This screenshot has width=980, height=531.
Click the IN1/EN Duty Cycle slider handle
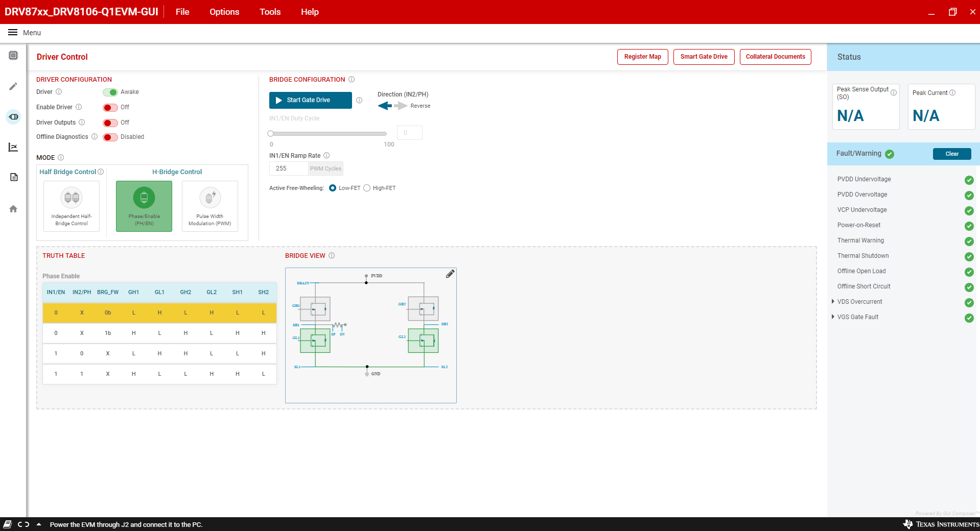point(271,134)
